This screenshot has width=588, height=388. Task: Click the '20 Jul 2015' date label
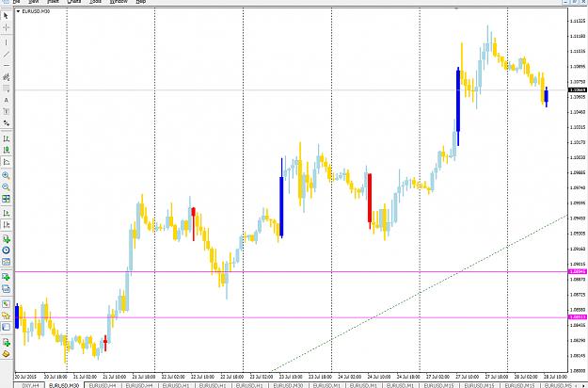[x=26, y=377]
